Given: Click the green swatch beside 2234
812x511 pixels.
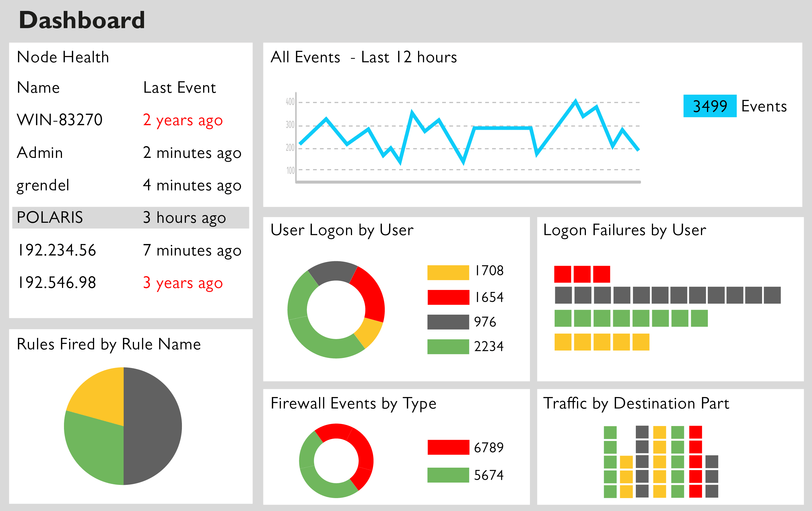Looking at the screenshot, I should pyautogui.click(x=448, y=347).
